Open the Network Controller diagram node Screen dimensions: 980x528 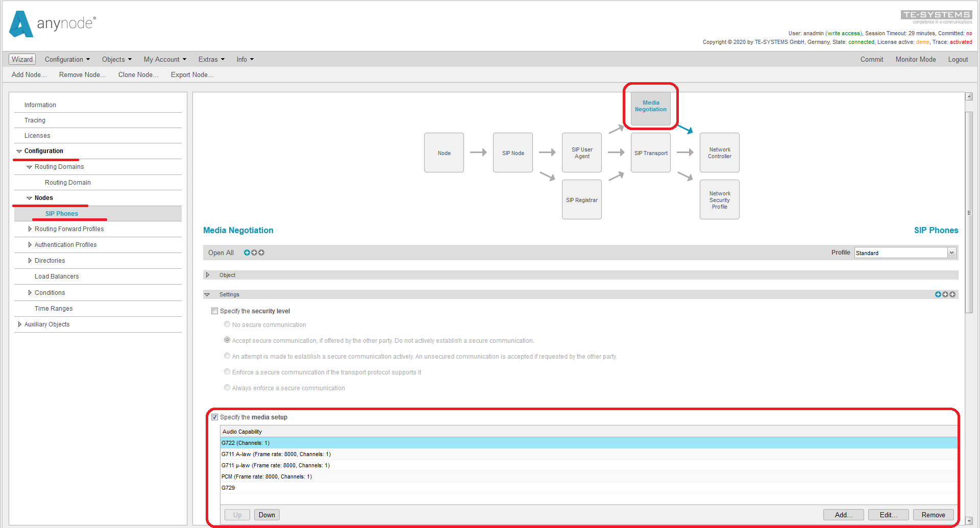(719, 153)
